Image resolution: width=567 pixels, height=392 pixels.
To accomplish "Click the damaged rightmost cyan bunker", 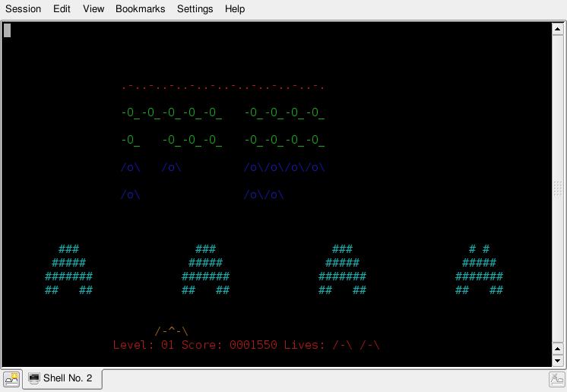I will click(x=479, y=270).
